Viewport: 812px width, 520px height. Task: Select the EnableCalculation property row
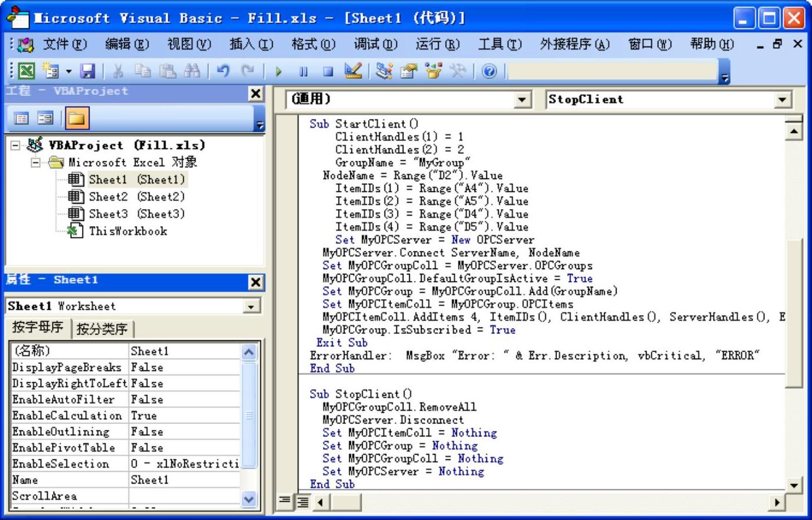click(x=125, y=416)
